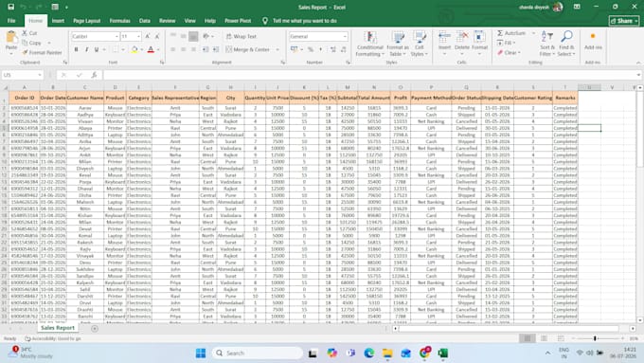Open the File menu

[11, 21]
